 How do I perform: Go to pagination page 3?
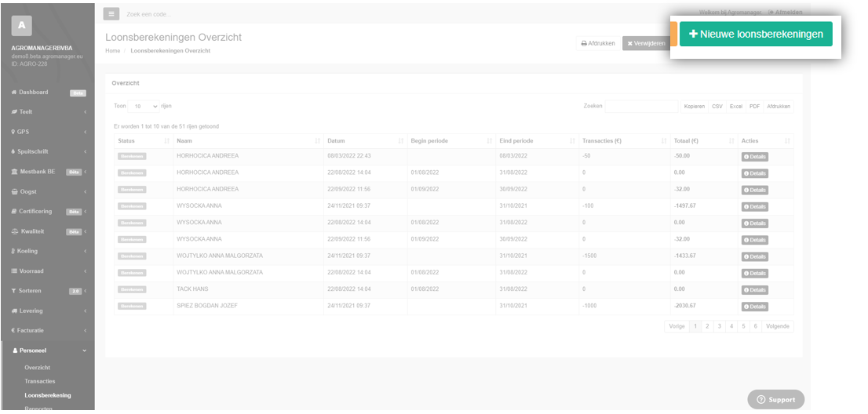719,326
